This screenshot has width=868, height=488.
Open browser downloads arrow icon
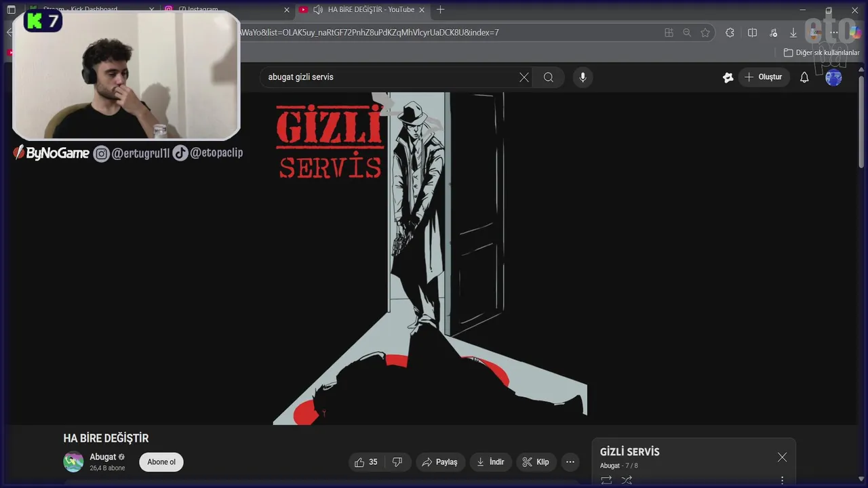point(793,33)
